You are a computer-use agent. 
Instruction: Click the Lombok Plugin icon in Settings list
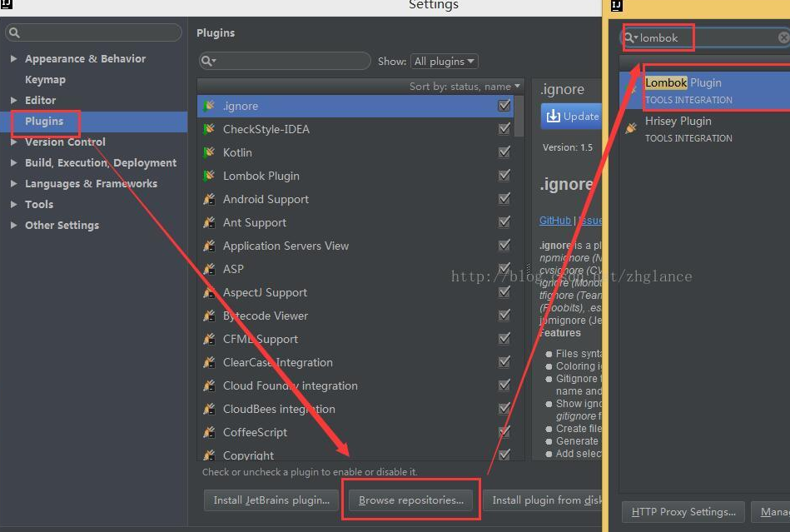pyautogui.click(x=209, y=176)
